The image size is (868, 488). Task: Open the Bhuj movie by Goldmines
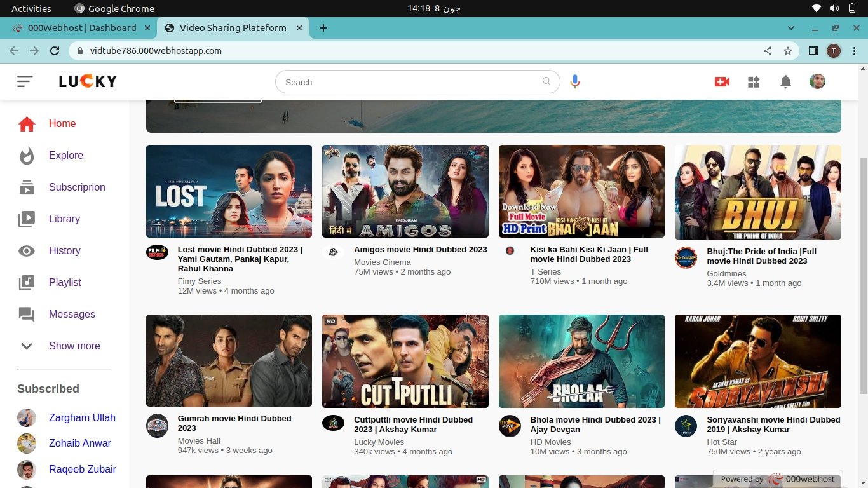[x=757, y=191]
